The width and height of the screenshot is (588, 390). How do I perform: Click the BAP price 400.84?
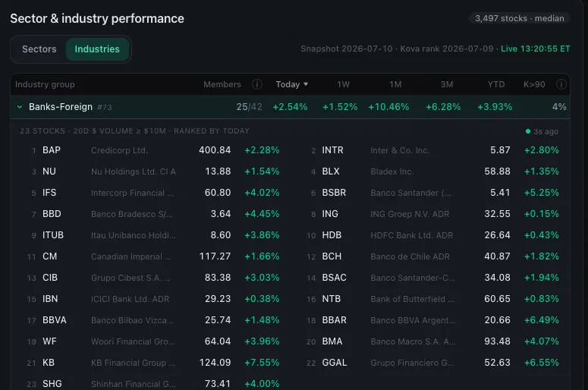[x=215, y=150]
